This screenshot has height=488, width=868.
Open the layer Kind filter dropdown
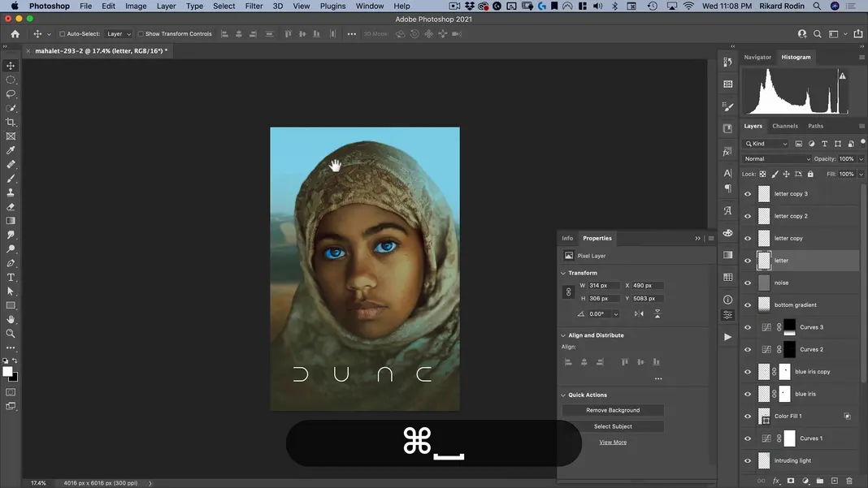[766, 144]
